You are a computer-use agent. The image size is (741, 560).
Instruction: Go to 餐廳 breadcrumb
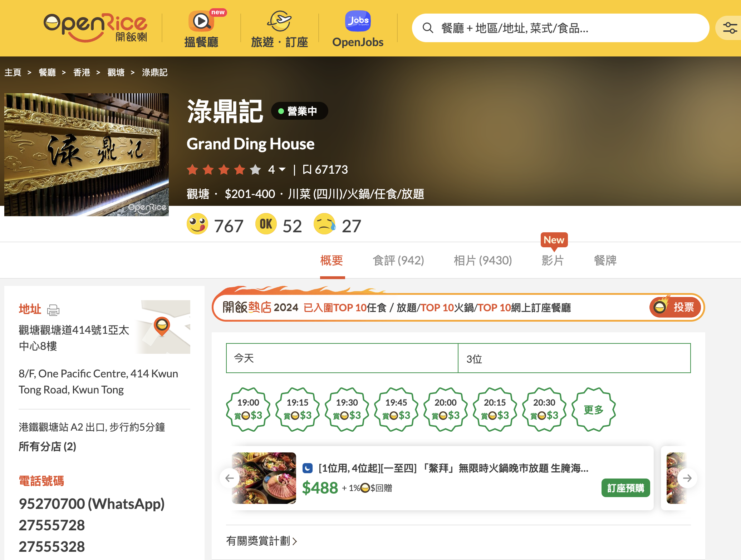(x=47, y=73)
